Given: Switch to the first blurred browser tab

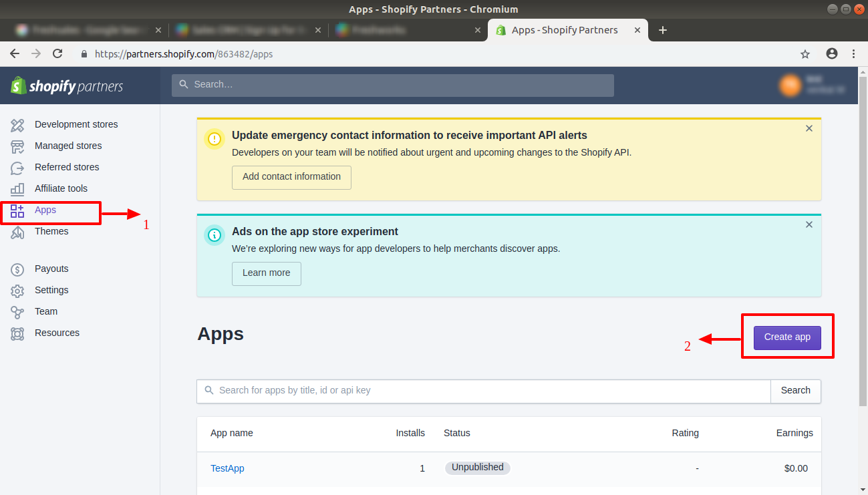Looking at the screenshot, I should pos(87,30).
